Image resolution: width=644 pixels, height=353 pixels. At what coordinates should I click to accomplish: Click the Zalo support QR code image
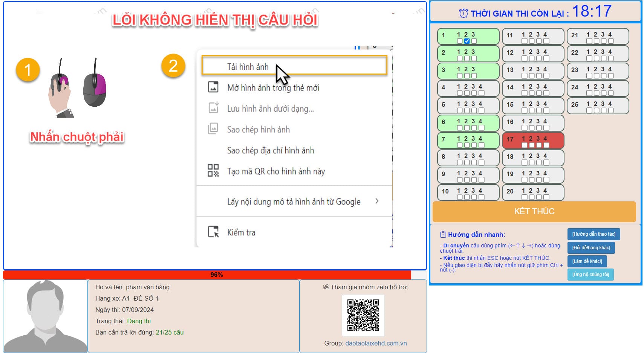pyautogui.click(x=363, y=315)
